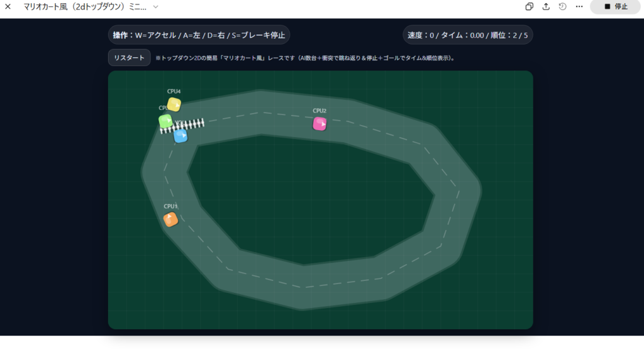Expand the title dropdown chevron
This screenshot has width=644, height=357.
156,6
